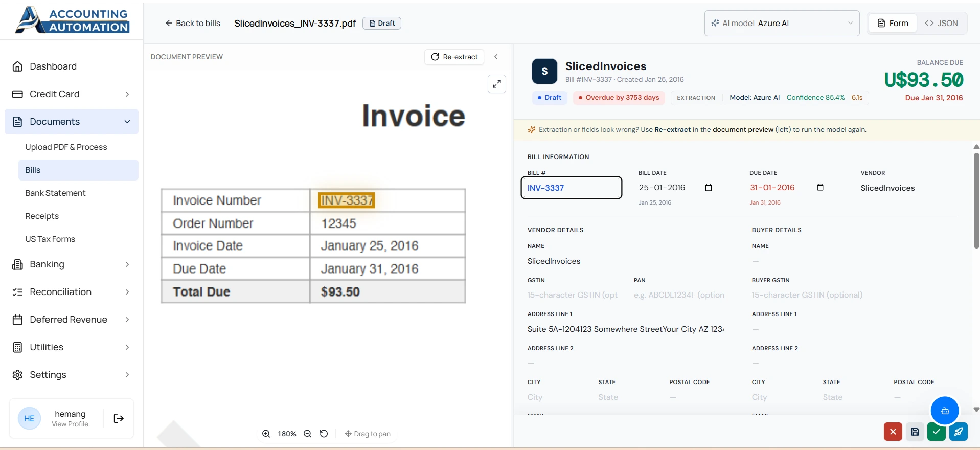
Task: Select Bills in the sidebar
Action: pos(78,170)
